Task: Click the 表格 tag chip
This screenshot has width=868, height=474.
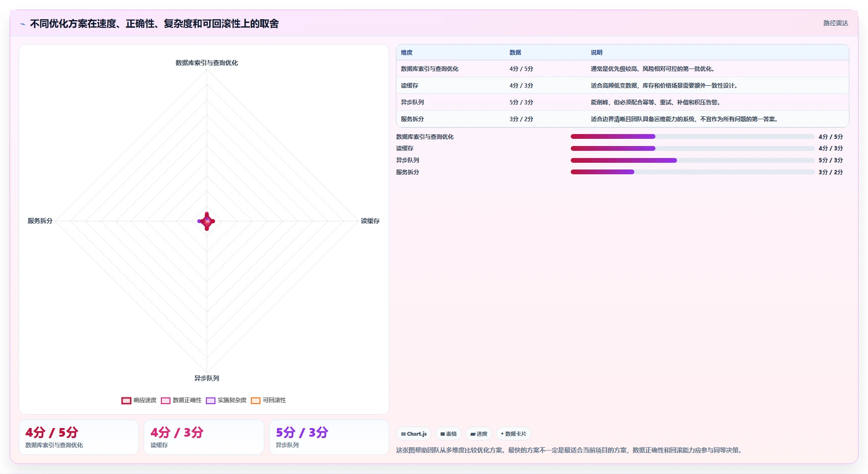Action: 448,434
